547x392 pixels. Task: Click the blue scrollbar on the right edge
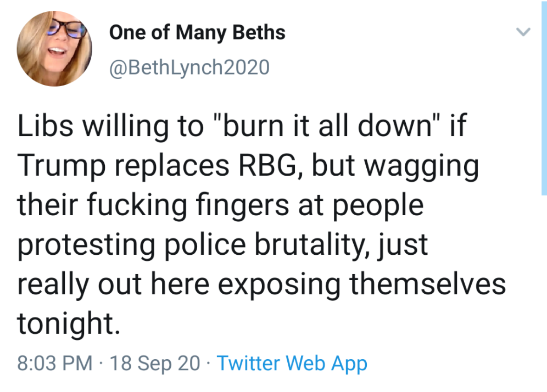tap(544, 99)
